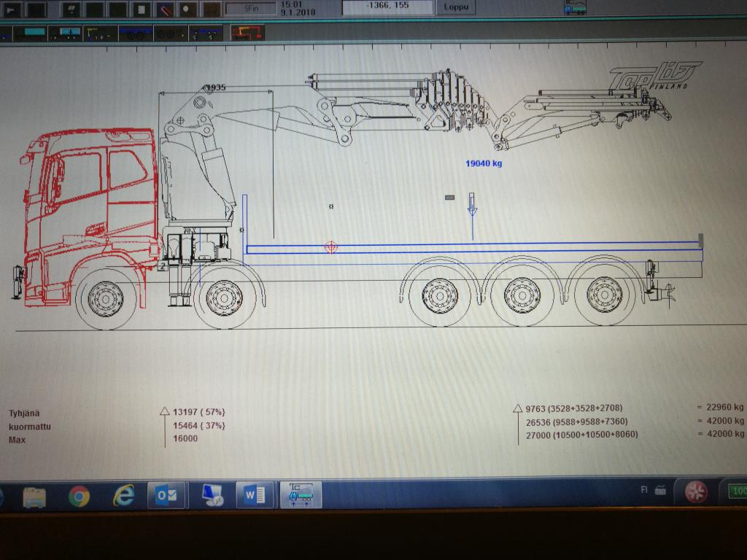Click the 19040 kg load label

coord(484,163)
